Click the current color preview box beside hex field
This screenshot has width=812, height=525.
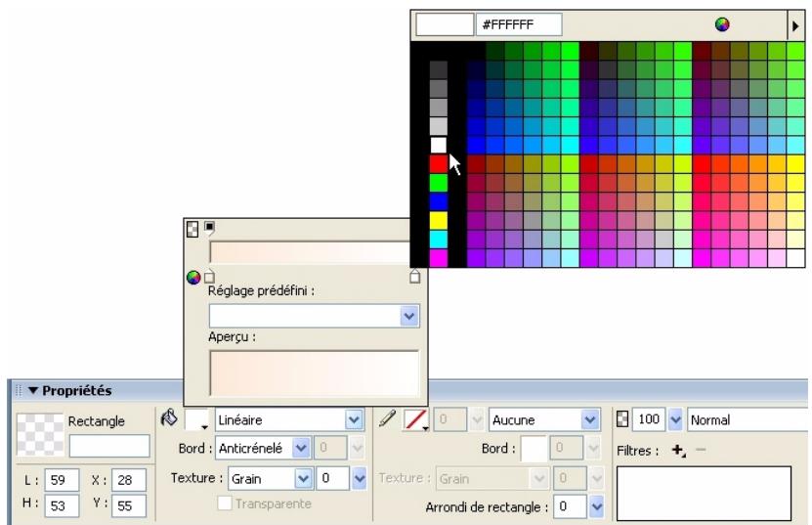pos(445,24)
